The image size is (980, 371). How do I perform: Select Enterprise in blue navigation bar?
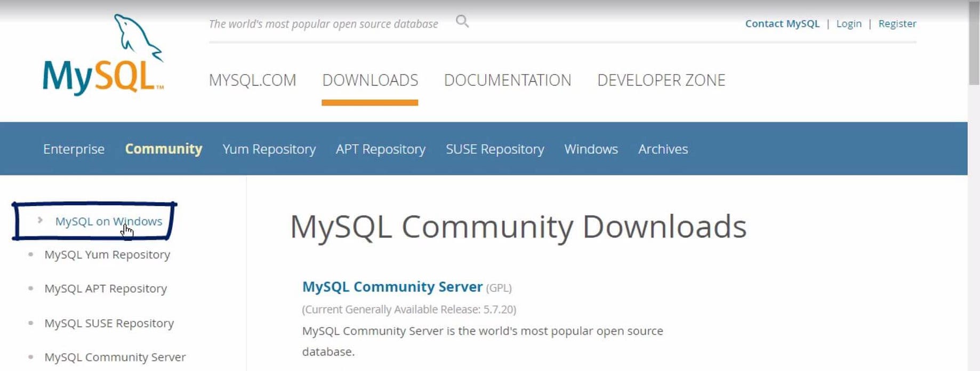(74, 149)
